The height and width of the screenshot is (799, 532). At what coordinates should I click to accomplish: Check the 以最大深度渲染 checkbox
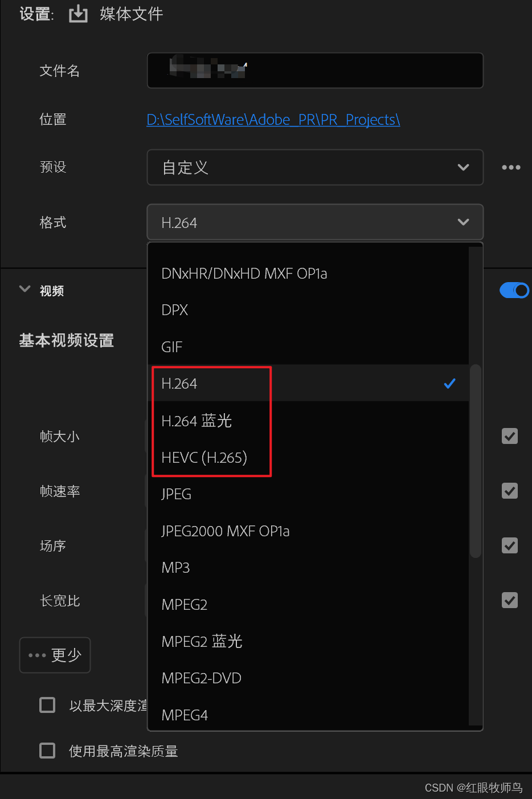tap(47, 705)
